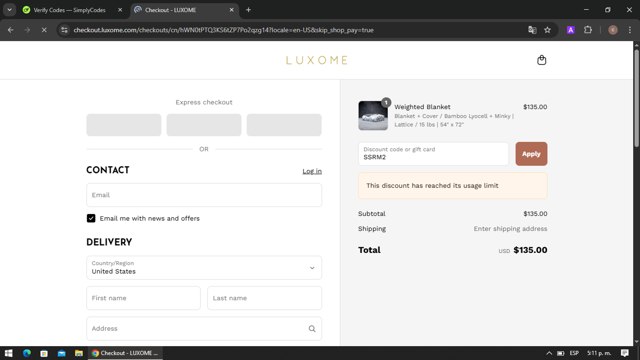Switch ESP keyboard language indicator
The width and height of the screenshot is (640, 360).
574,353
